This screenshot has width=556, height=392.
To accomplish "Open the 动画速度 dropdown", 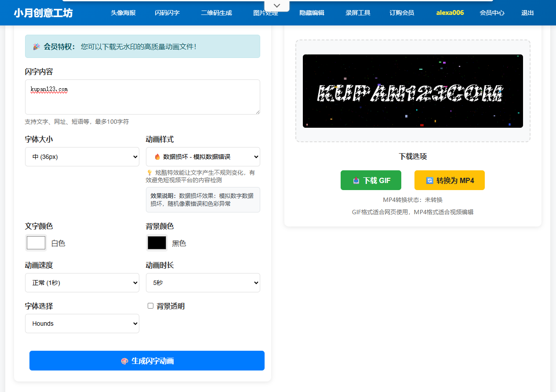I will tap(82, 282).
